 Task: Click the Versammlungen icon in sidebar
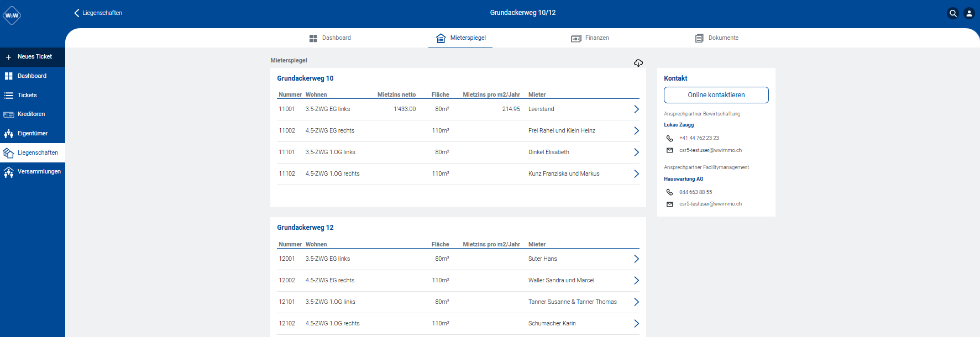pyautogui.click(x=8, y=172)
